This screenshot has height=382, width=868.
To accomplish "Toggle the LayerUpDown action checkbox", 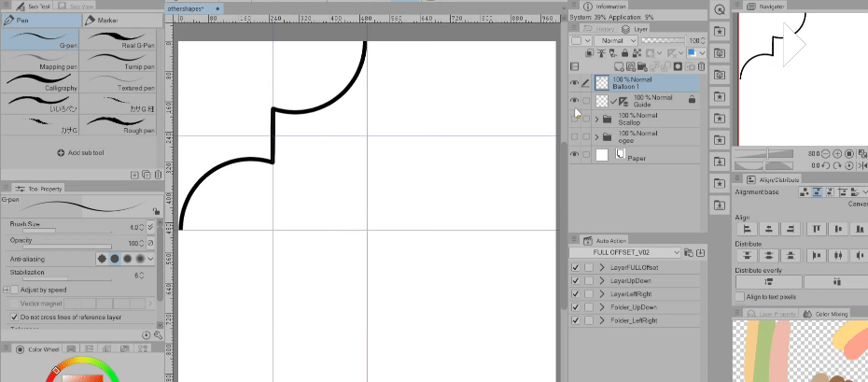I will click(576, 281).
